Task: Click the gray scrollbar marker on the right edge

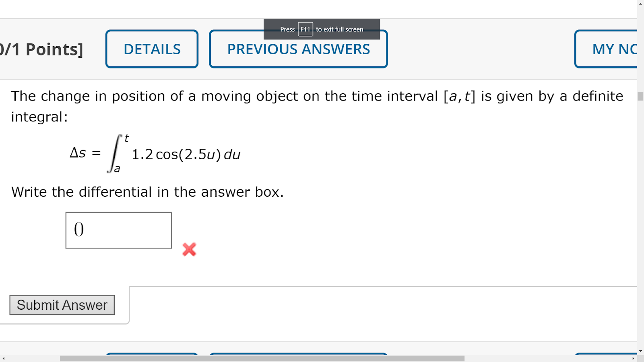Action: coord(640,97)
